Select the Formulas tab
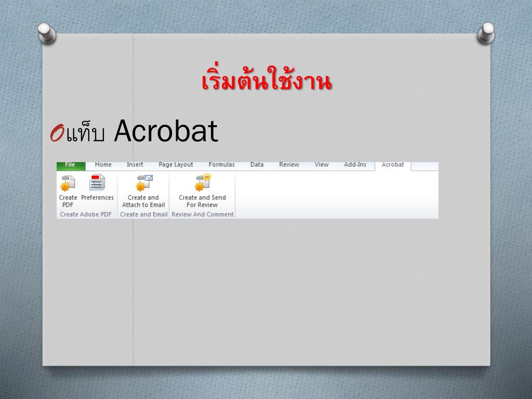Screen dimensions: 532x399 (x=221, y=165)
